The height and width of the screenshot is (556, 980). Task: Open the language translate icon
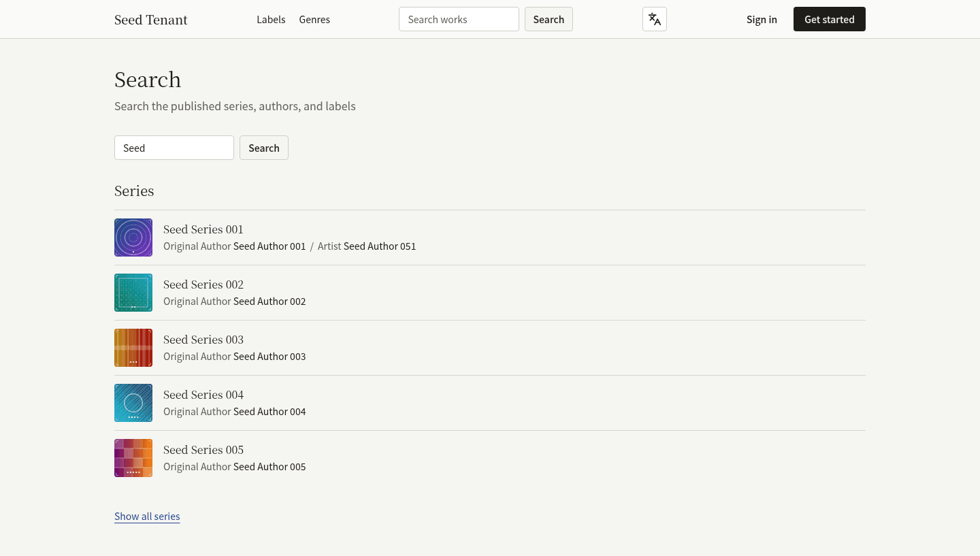[x=654, y=19]
